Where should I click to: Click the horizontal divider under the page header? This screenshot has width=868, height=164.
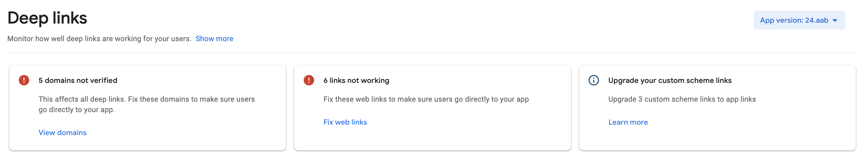click(x=432, y=53)
